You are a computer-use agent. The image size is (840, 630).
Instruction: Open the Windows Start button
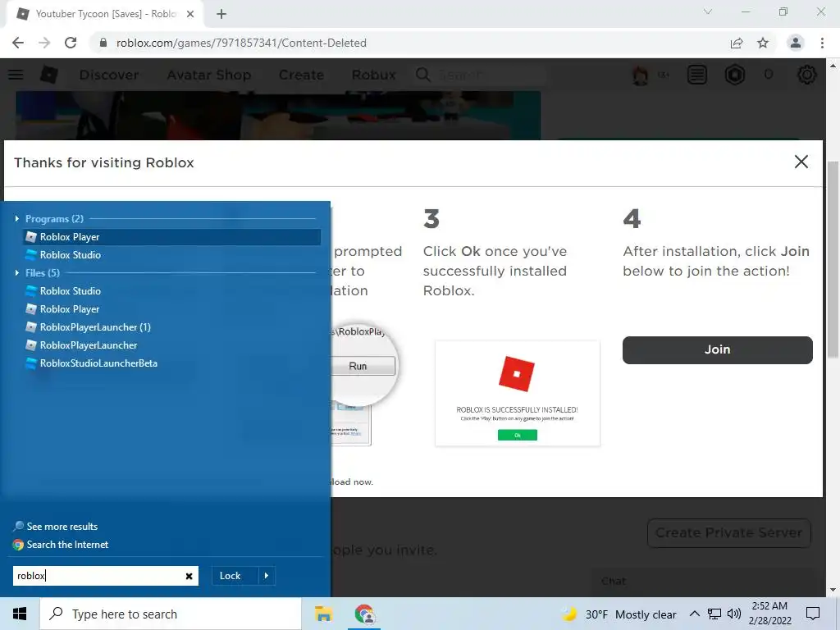click(20, 614)
